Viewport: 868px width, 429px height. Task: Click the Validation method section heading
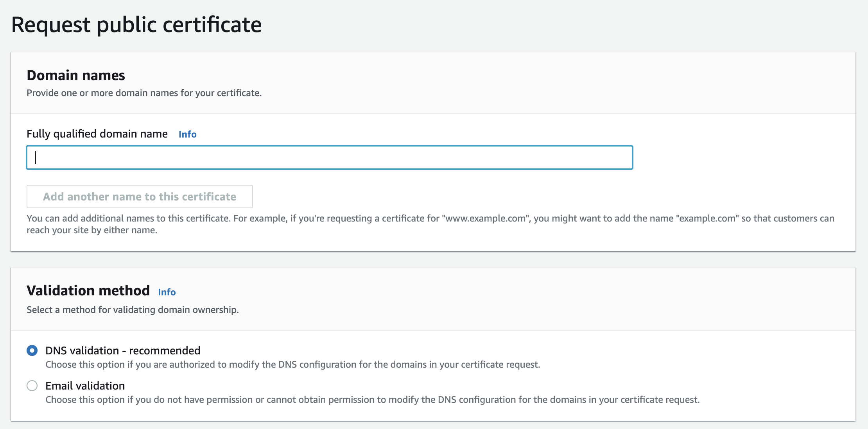point(88,291)
